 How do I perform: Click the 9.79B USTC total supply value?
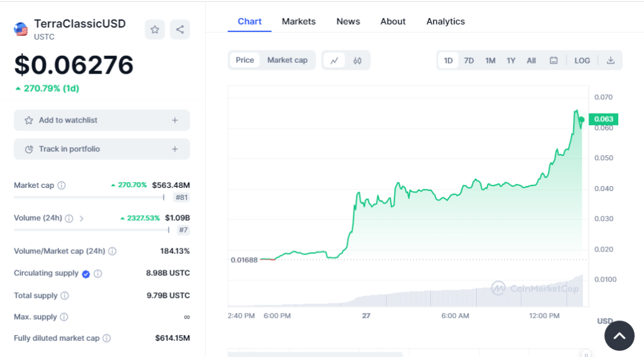tap(168, 295)
